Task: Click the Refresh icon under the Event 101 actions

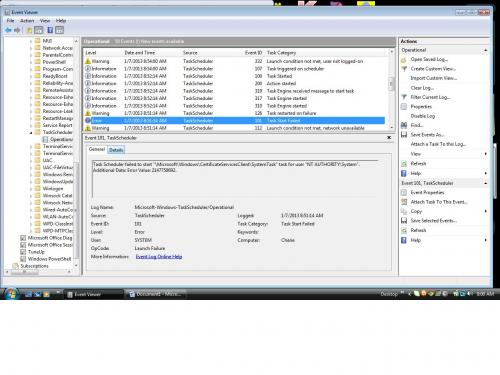Action: coord(404,230)
